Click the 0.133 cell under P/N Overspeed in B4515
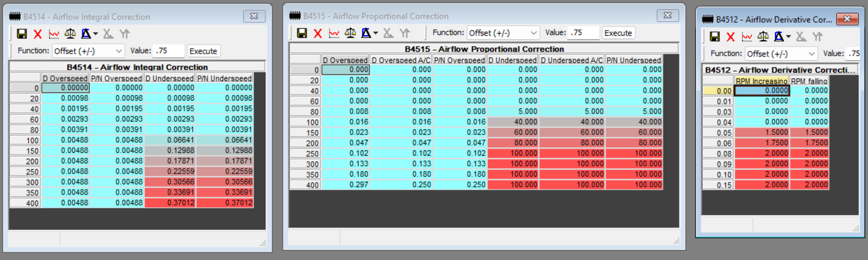The image size is (868, 260). [x=460, y=164]
